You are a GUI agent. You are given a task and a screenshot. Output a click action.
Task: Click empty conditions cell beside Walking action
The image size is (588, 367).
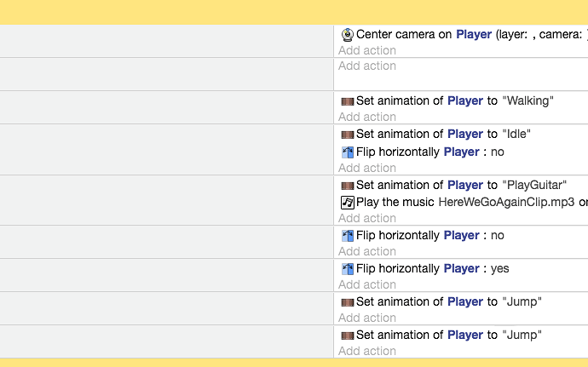coord(166,107)
